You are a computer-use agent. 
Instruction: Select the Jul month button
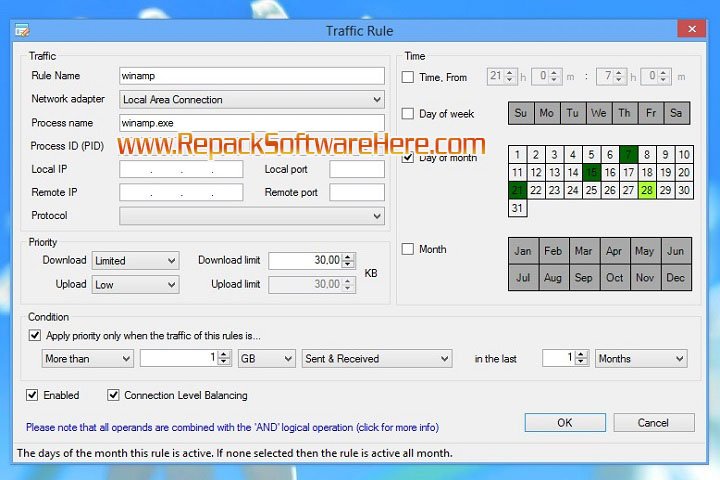523,277
